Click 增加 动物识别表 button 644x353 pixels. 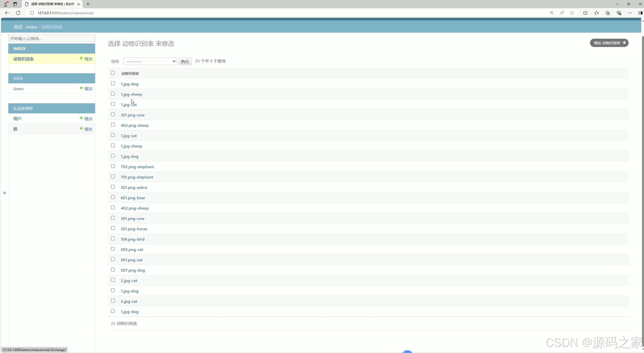point(609,43)
